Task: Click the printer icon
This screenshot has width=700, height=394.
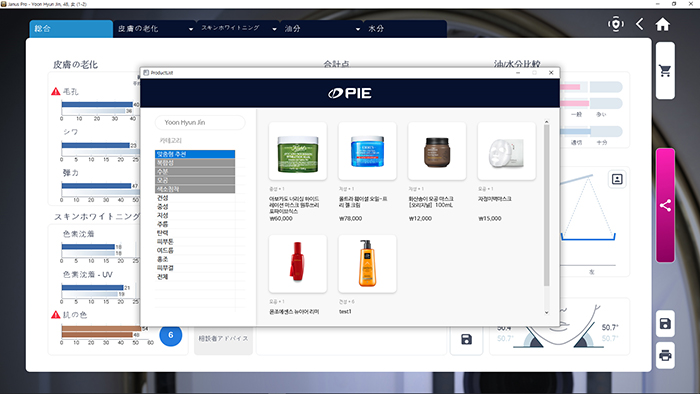Action: pyautogui.click(x=665, y=355)
